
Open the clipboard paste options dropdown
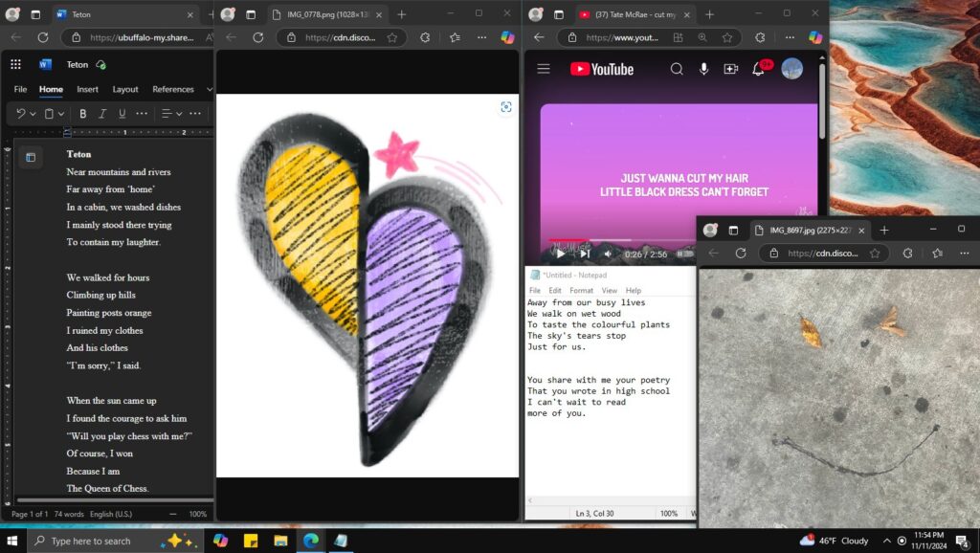pyautogui.click(x=61, y=114)
